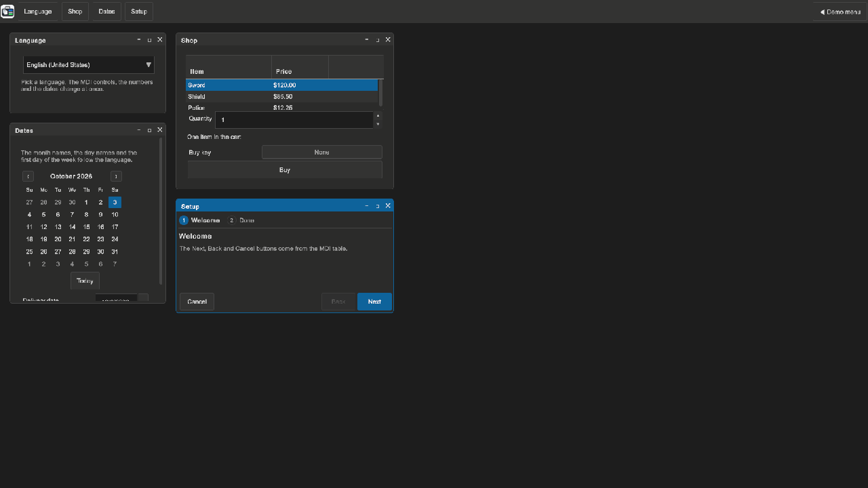Screen dimensions: 868x488
Task: Increase the Quantity with the up arrow
Action: click(x=378, y=116)
